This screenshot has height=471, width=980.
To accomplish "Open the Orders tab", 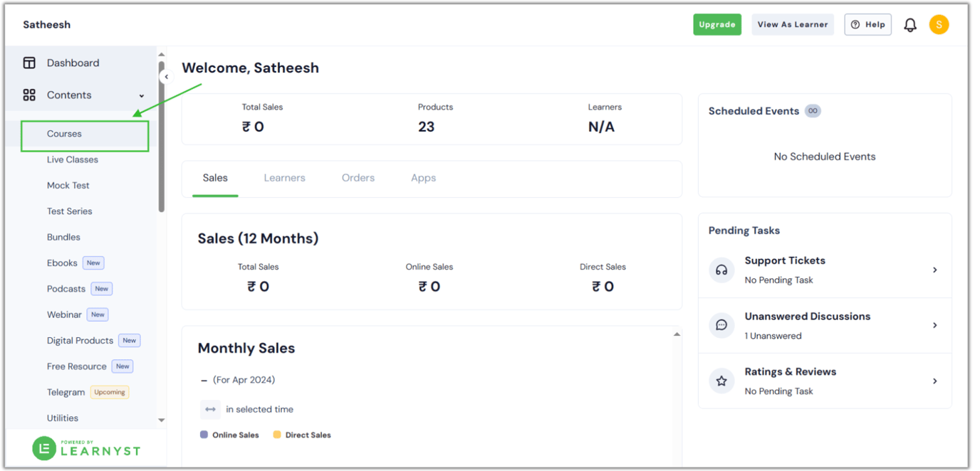I will click(358, 177).
